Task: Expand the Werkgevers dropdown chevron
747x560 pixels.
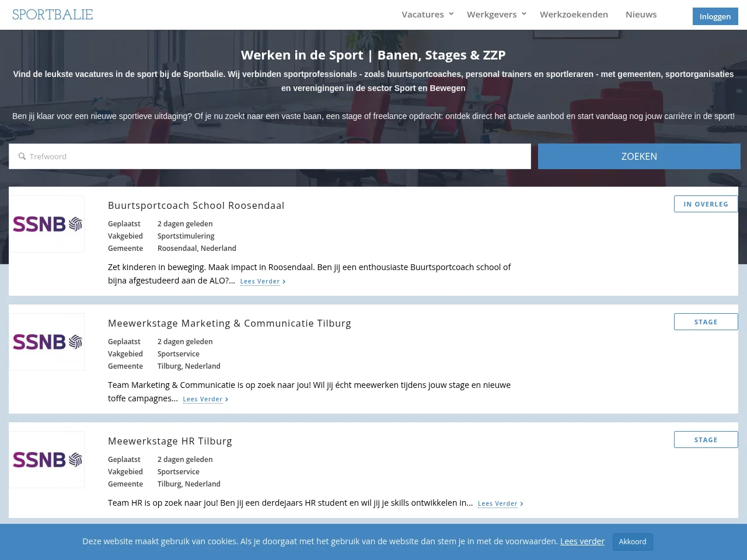Action: [x=524, y=14]
